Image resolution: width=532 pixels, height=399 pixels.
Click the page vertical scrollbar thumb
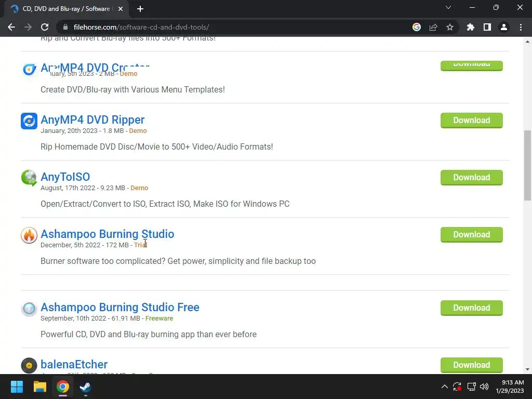point(527,165)
